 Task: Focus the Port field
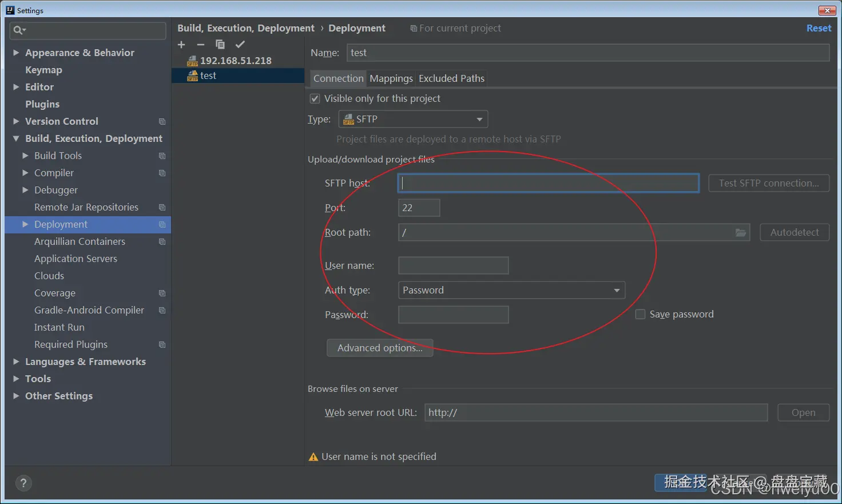[419, 208]
